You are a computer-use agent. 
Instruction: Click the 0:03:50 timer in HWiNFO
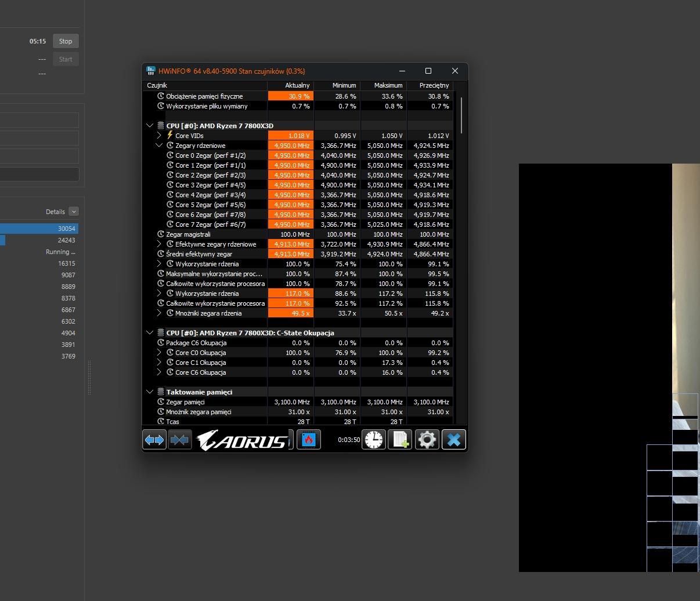point(349,440)
